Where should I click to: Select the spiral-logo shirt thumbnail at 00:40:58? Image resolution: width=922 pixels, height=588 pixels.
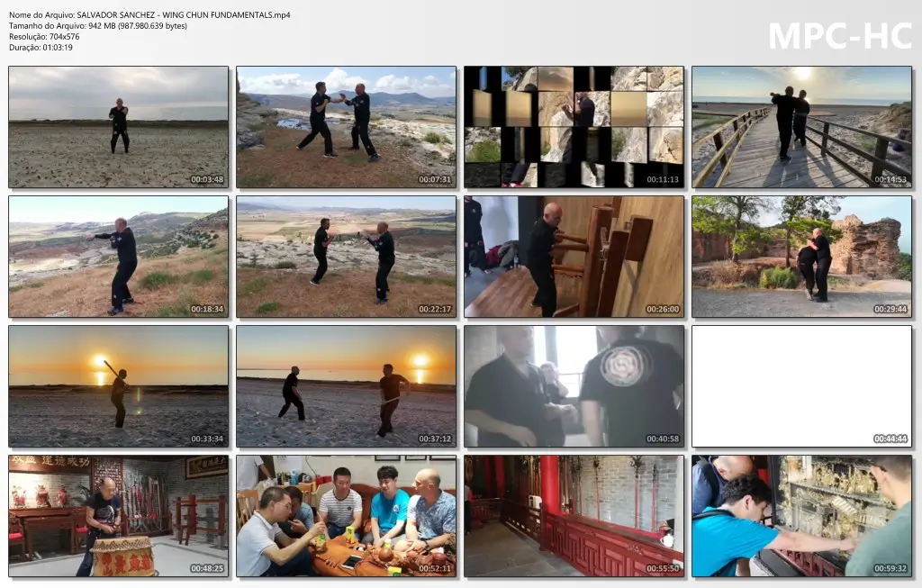575,386
